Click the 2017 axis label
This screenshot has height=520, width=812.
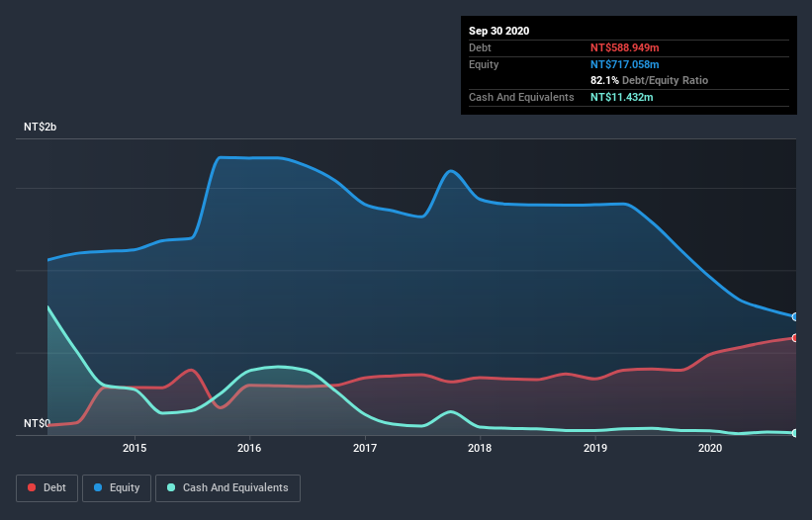pos(365,448)
